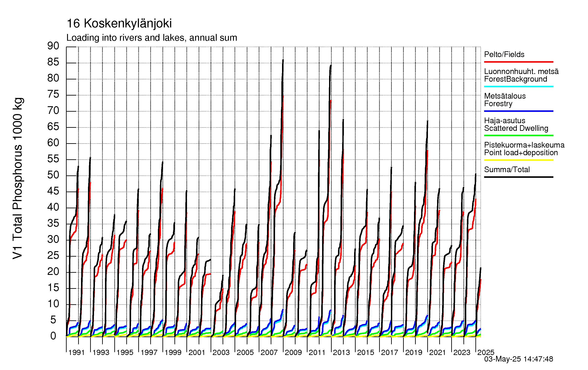
Task: Click the y-axis value 80
Action: coord(53,78)
